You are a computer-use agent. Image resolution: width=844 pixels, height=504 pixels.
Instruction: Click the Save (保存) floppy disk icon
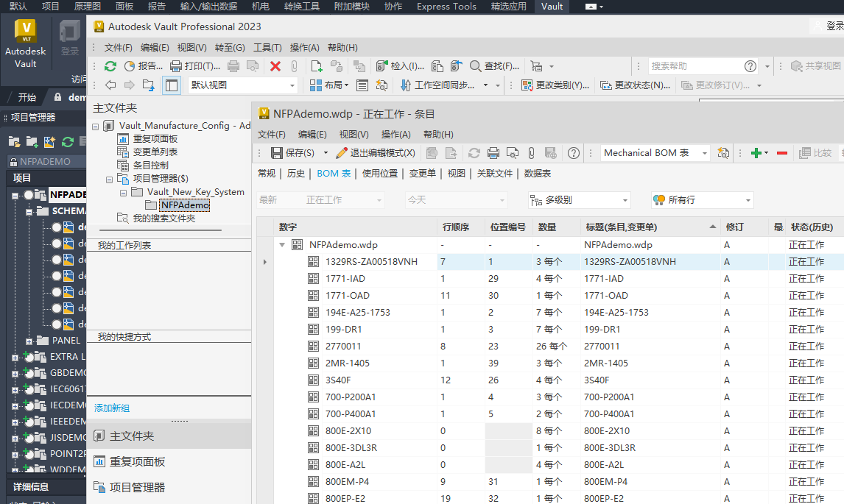pyautogui.click(x=277, y=153)
